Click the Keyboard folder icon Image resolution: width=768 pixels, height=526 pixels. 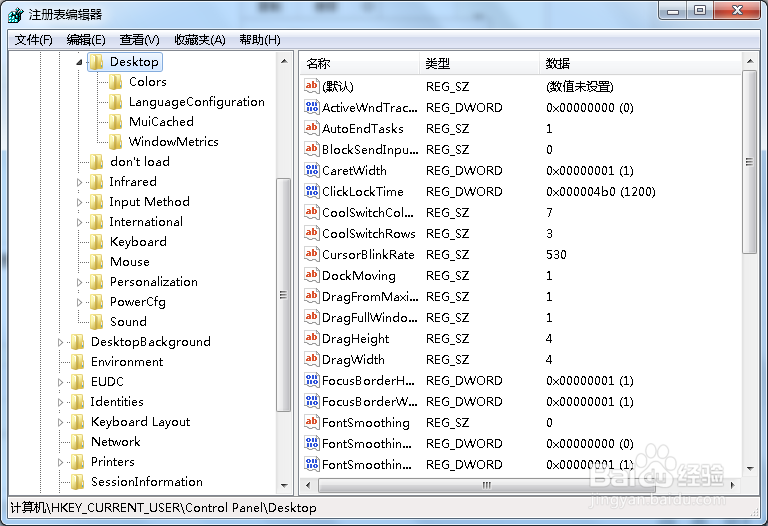pyautogui.click(x=96, y=242)
